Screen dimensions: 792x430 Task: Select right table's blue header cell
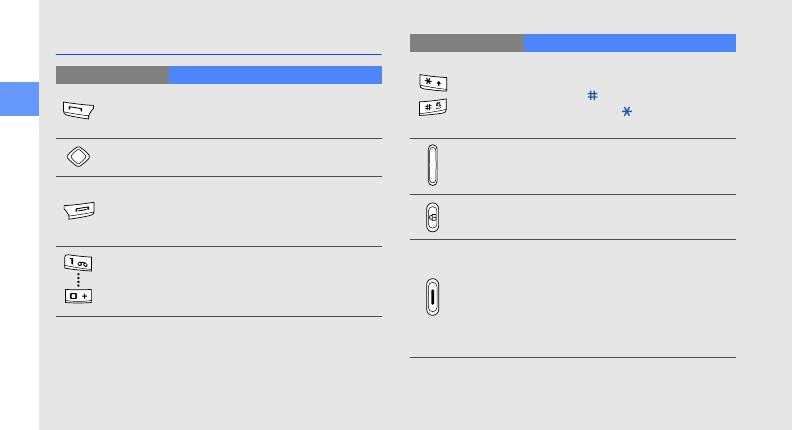629,42
